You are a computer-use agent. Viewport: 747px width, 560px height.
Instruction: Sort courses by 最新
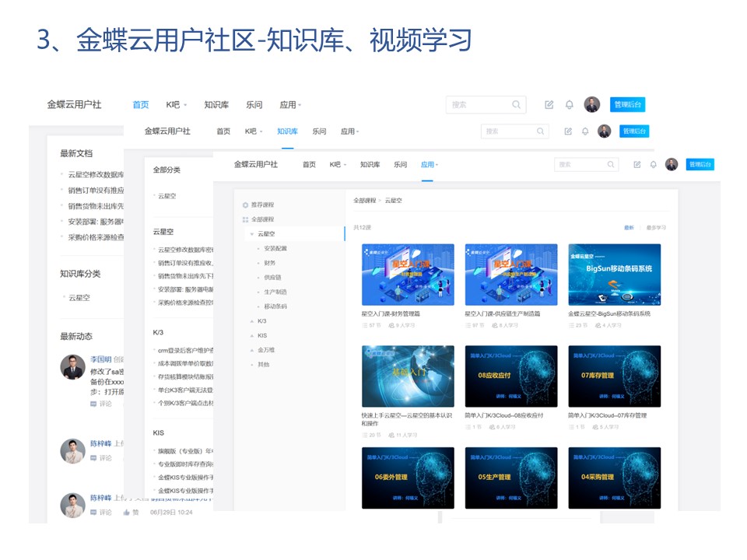click(x=629, y=228)
